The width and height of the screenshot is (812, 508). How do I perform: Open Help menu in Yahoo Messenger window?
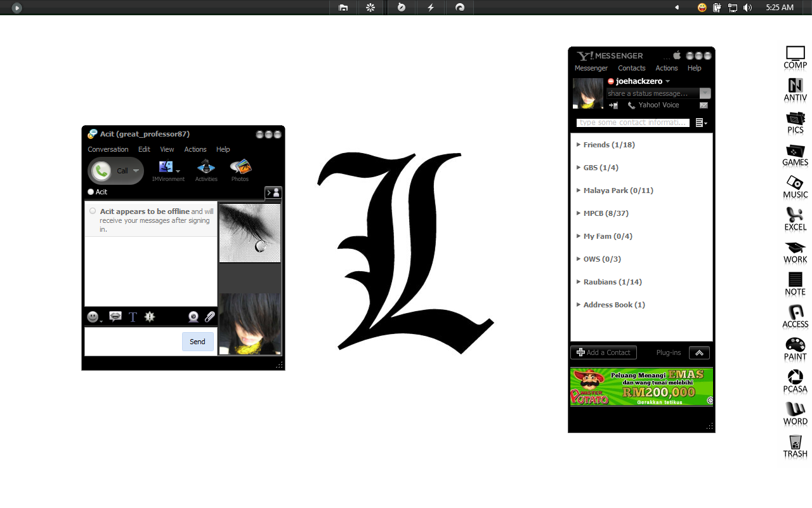[695, 68]
